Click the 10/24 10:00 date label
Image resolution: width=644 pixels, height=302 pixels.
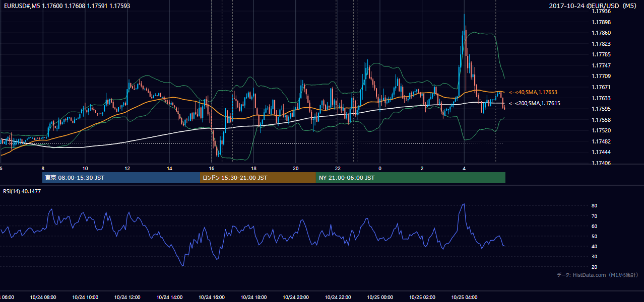pyautogui.click(x=85, y=297)
